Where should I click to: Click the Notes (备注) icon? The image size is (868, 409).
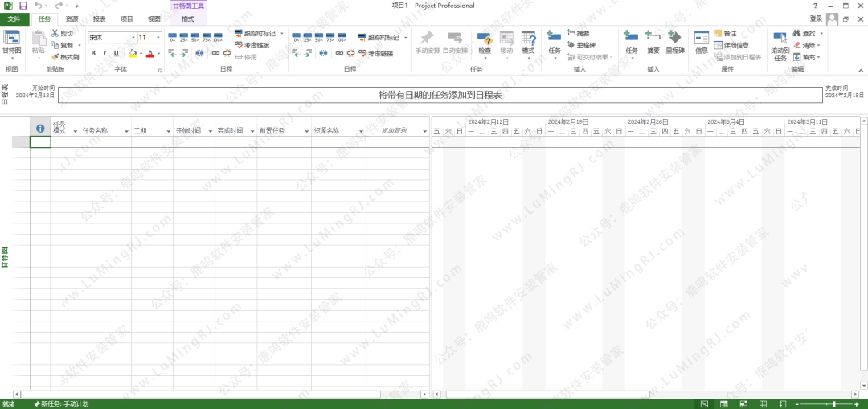click(719, 34)
